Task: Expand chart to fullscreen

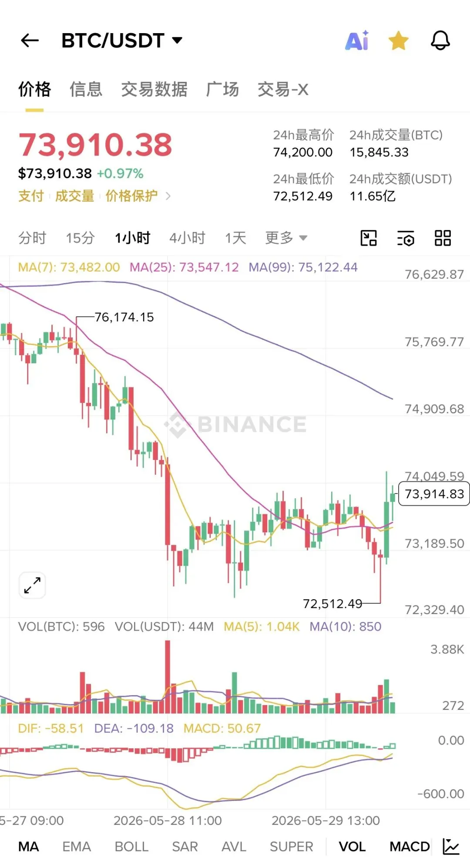Action: pos(32,585)
